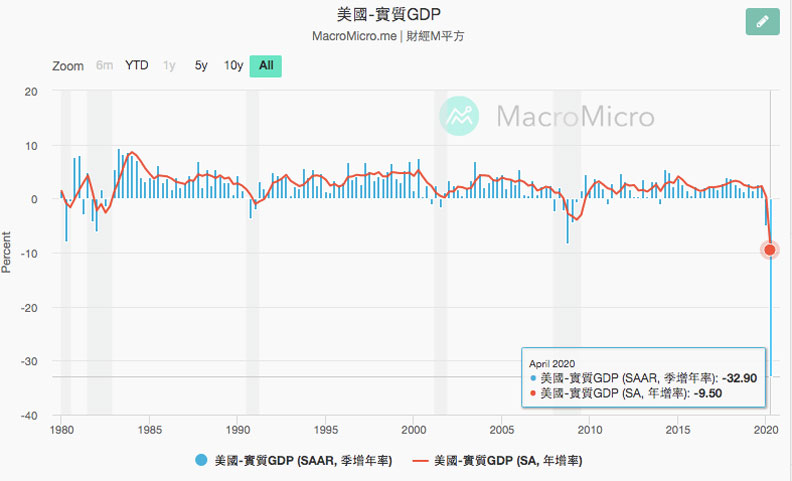Click the Percent y-axis title
This screenshot has height=481, width=792.
[x=6, y=252]
